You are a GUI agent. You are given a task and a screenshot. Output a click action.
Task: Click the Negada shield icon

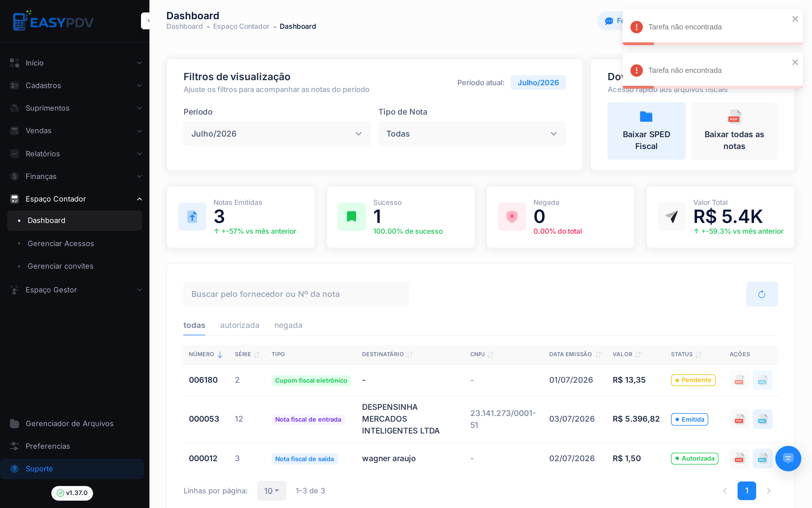point(512,217)
